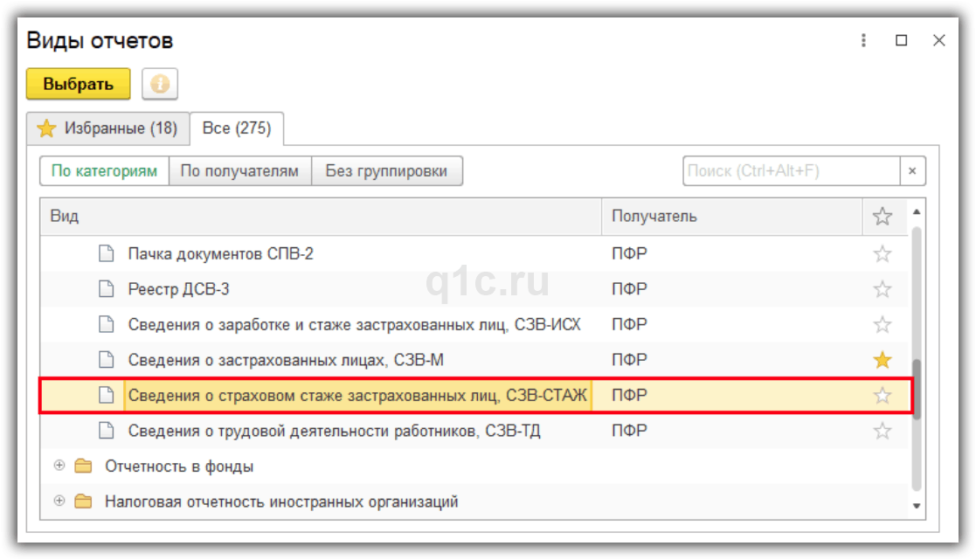The height and width of the screenshot is (560, 976).
Task: Click the star icon on Избранные tab
Action: click(x=46, y=128)
